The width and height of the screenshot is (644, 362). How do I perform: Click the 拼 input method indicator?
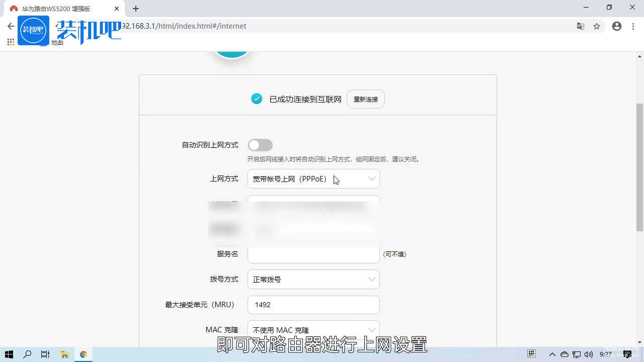pyautogui.click(x=531, y=354)
